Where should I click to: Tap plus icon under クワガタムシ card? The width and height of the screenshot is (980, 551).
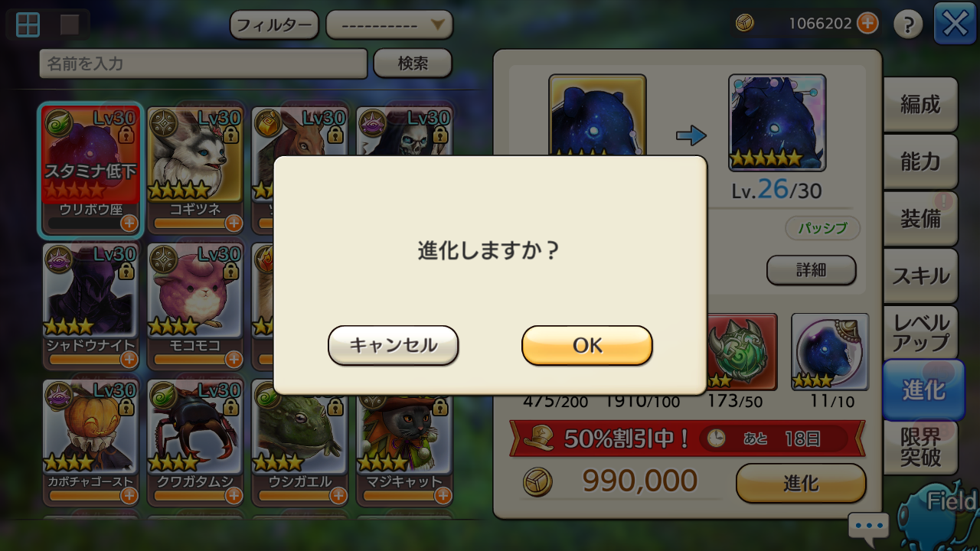[x=234, y=495]
